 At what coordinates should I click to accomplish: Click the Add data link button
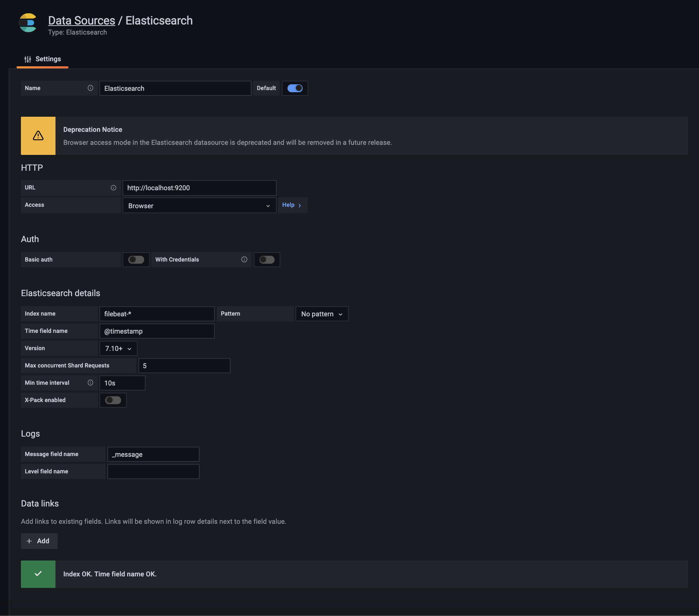(x=39, y=541)
